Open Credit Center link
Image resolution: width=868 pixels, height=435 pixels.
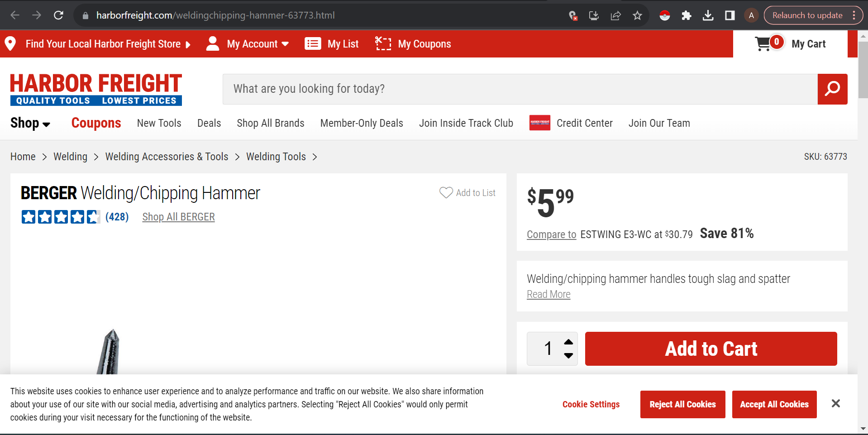pos(585,123)
